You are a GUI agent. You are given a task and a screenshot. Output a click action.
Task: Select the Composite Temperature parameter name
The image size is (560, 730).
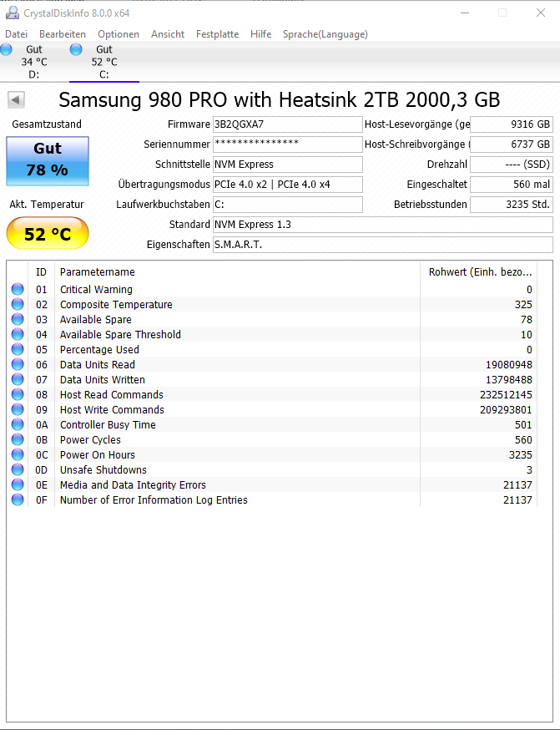point(116,305)
